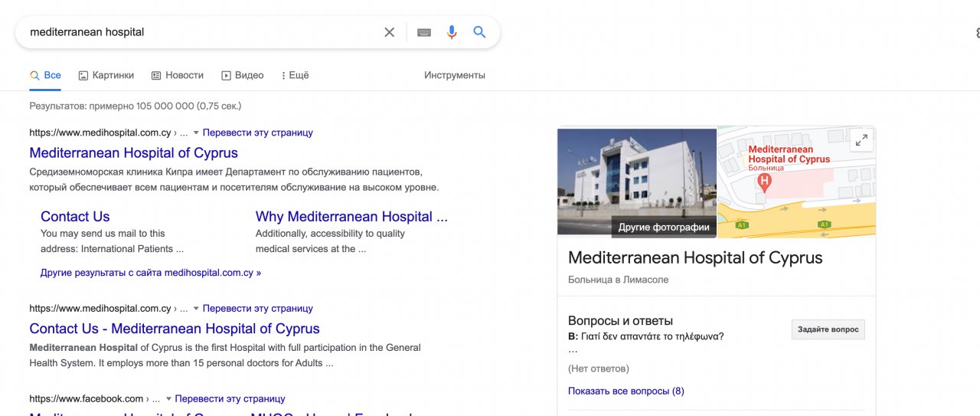Click Другие результаты с сайта medihospital.com.cy

click(x=150, y=272)
